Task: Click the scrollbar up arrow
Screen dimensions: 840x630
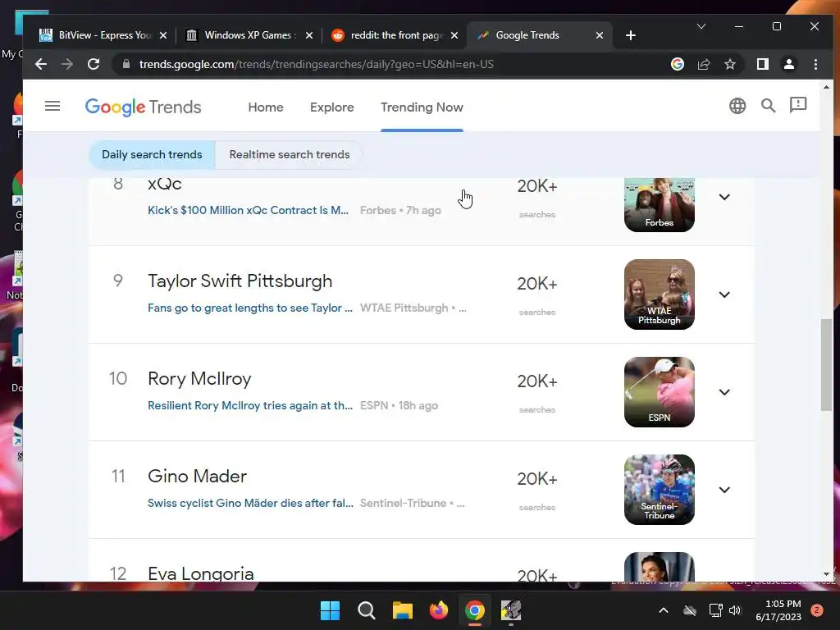Action: coord(826,87)
